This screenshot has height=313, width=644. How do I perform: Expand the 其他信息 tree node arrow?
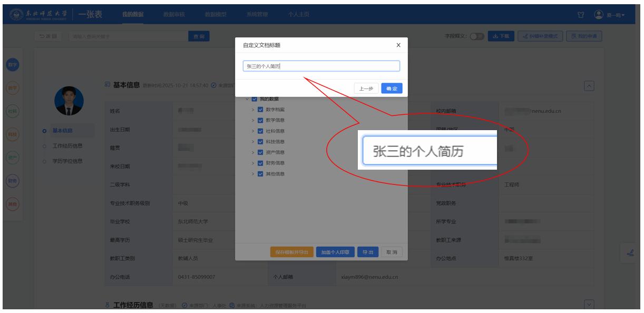(253, 174)
